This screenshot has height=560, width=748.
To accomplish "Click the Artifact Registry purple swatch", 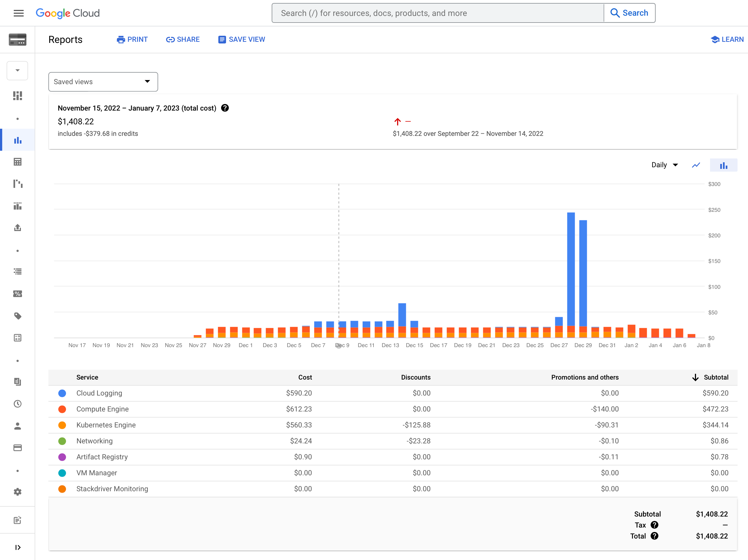I will click(62, 457).
